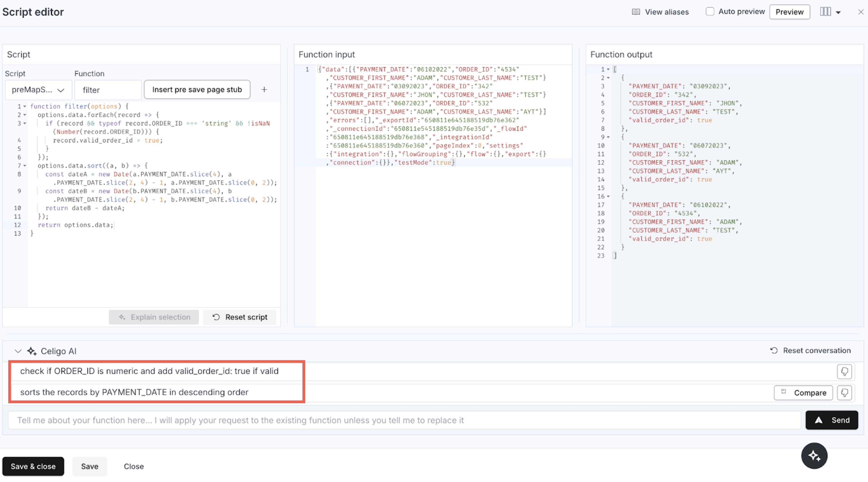The height and width of the screenshot is (482, 868).
Task: Open the preMapS... script dropdown
Action: pos(38,90)
